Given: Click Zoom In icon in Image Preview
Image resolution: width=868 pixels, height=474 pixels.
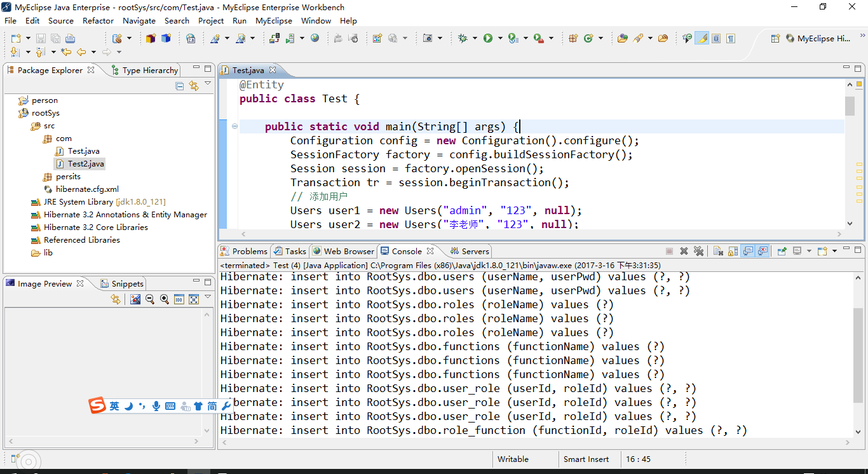Looking at the screenshot, I should (x=165, y=299).
